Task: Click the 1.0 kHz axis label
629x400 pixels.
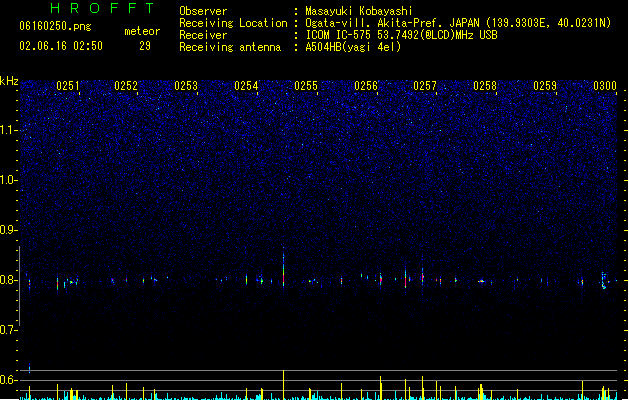Action: point(8,180)
